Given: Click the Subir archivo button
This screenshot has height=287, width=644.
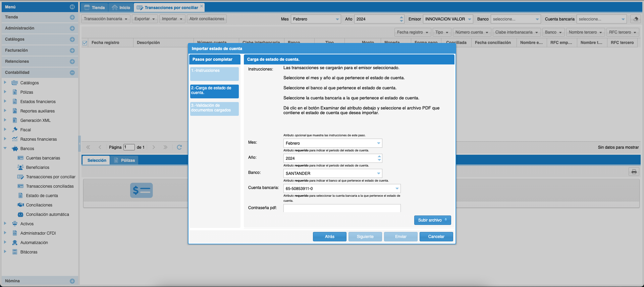Looking at the screenshot, I should pos(432,220).
